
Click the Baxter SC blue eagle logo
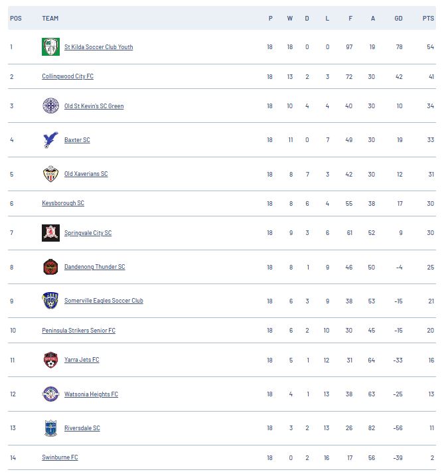(x=50, y=140)
